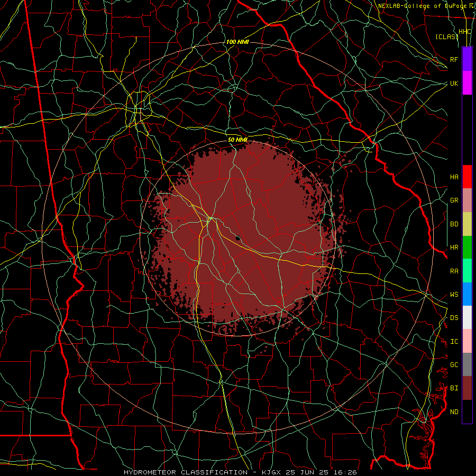Image resolution: width=476 pixels, height=476 pixels.
Task: Click the UK magenta legend swatch
Action: coord(467,83)
